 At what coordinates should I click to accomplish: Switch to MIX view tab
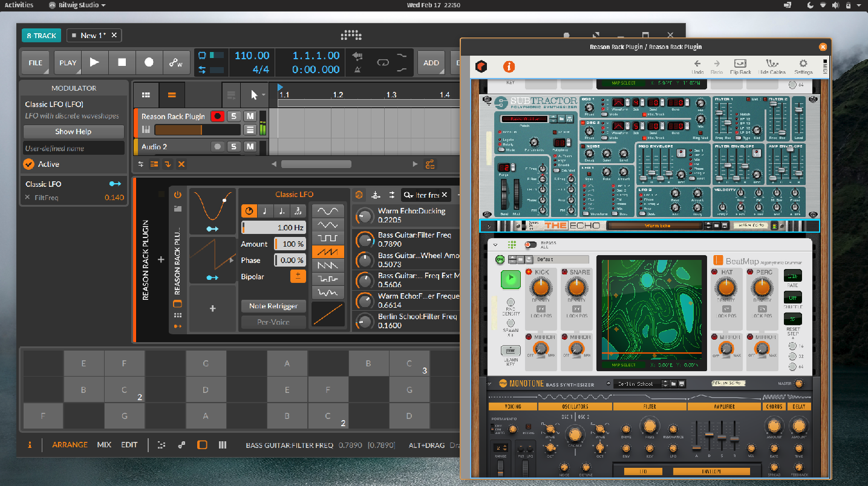104,444
